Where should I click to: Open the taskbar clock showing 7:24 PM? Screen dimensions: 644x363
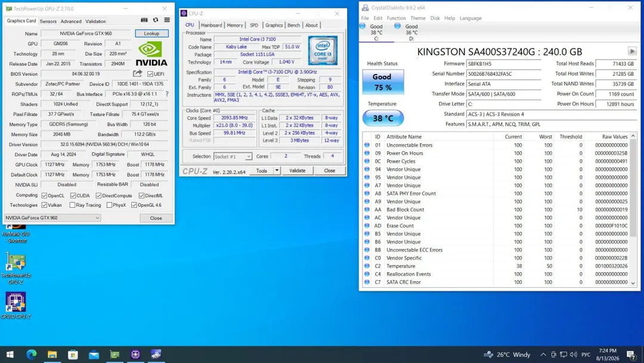608,355
